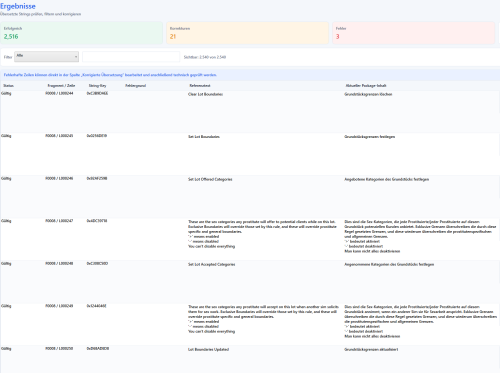Click the Referenztext column header

point(200,86)
